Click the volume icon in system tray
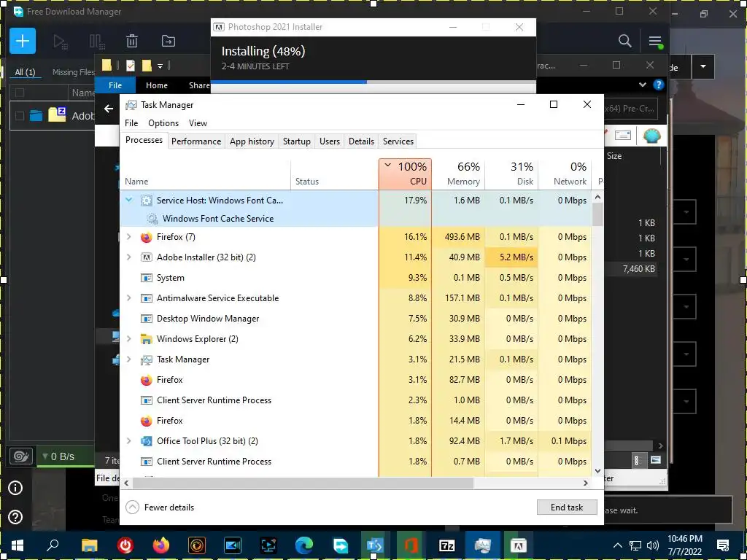Viewport: 747px width, 560px height. (x=653, y=545)
